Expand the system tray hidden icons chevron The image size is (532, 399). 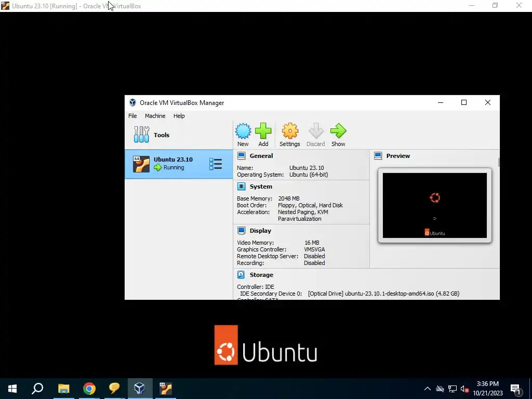[428, 389]
